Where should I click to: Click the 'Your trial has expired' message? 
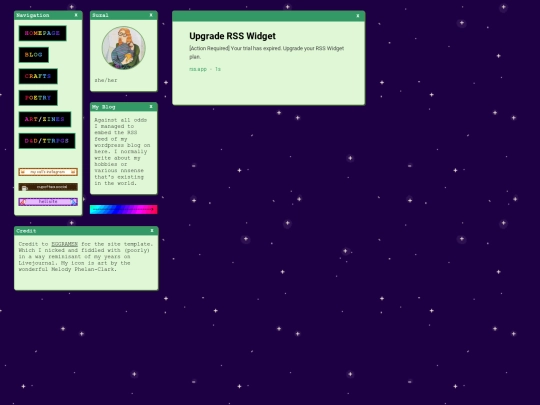pyautogui.click(x=267, y=52)
